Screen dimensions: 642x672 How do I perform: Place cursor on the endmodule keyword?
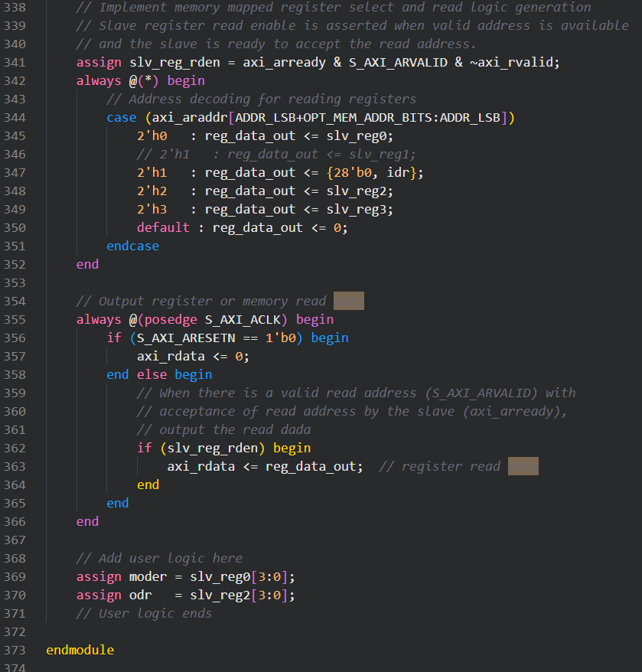point(80,650)
